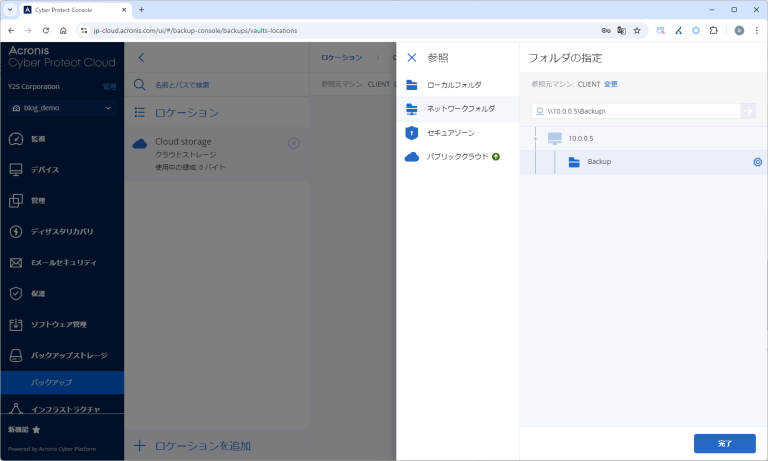Collapse the 10.0.0.5 tree node
The image size is (768, 461).
(537, 137)
